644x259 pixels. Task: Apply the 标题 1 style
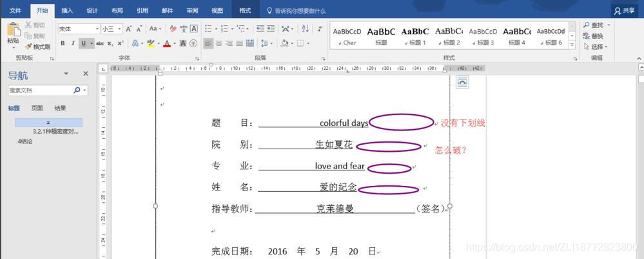click(x=415, y=36)
